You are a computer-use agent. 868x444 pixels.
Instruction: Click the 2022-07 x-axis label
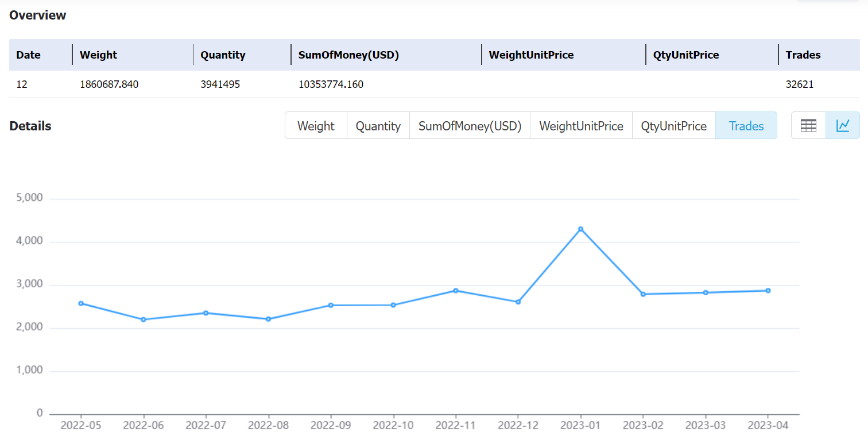click(x=206, y=426)
